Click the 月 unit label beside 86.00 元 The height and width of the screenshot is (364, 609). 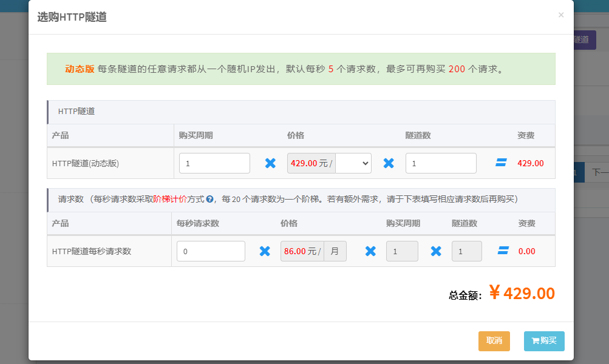click(335, 251)
